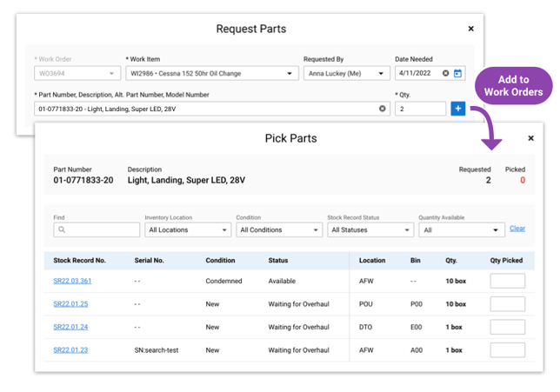Click the P00 bin cell
This screenshot has width=560, height=392.
(x=417, y=304)
